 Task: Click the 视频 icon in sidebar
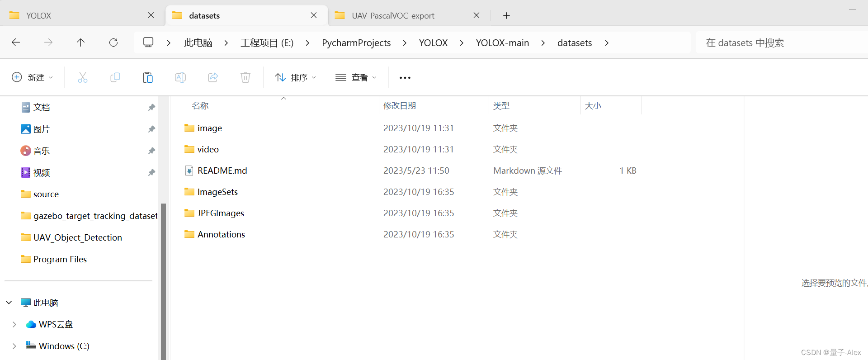(26, 172)
